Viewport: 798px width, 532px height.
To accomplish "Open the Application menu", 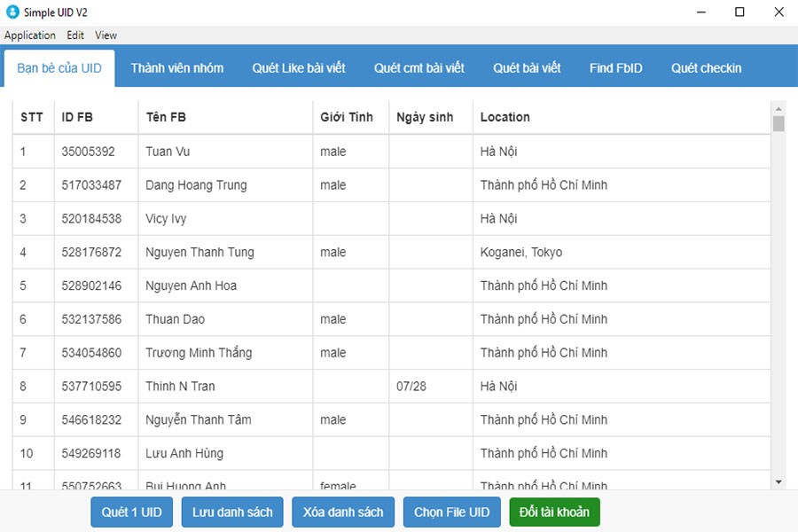I will 30,35.
